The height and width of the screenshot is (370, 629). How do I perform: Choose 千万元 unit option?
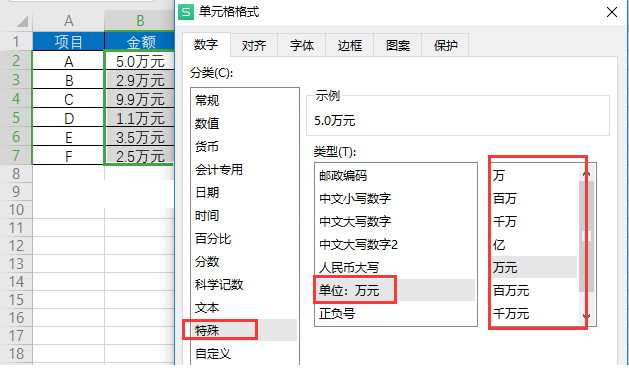click(534, 313)
